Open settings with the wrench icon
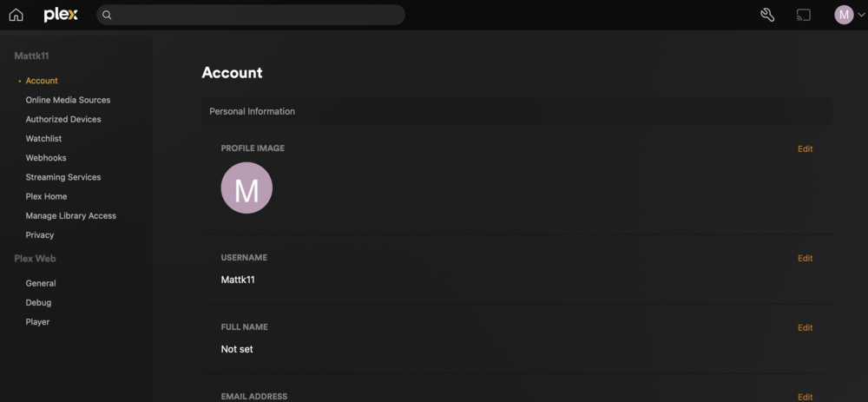Image resolution: width=868 pixels, height=402 pixels. pos(767,15)
